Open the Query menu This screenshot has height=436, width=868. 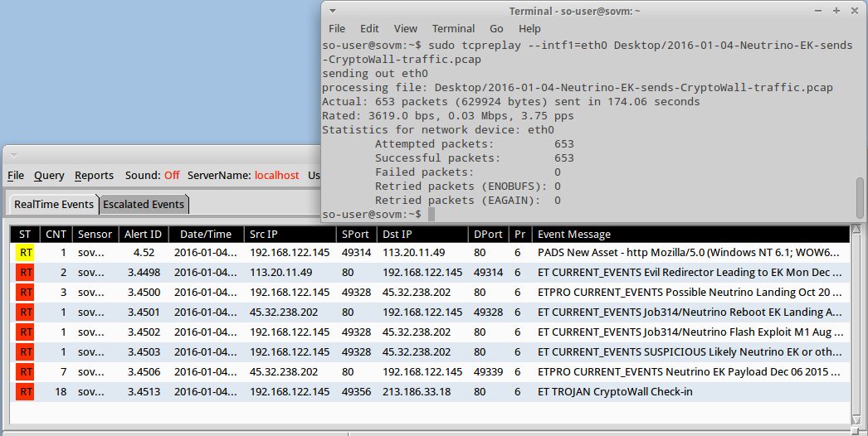coord(49,176)
